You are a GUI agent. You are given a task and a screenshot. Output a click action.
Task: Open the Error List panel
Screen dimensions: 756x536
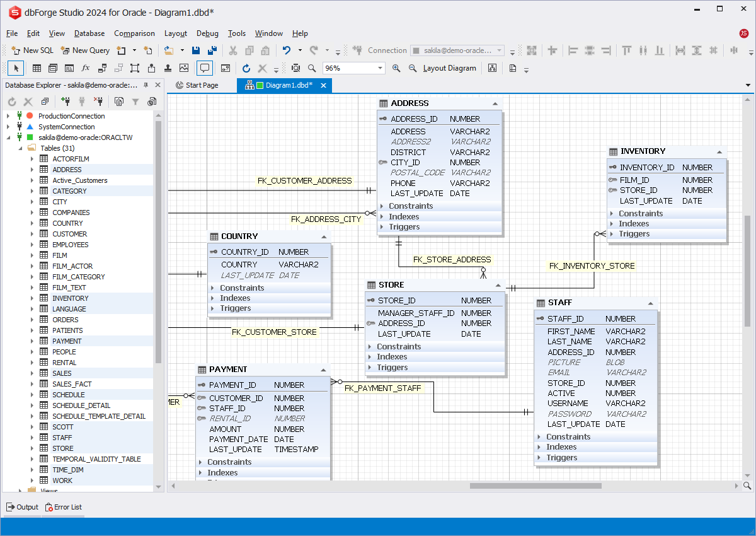pos(63,507)
